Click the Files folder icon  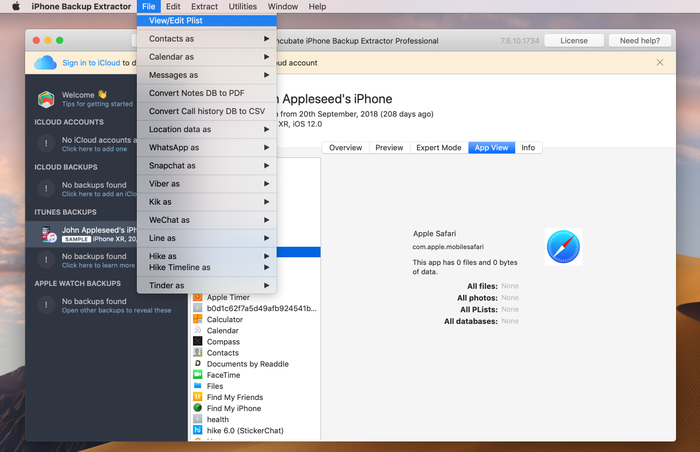pyautogui.click(x=197, y=385)
